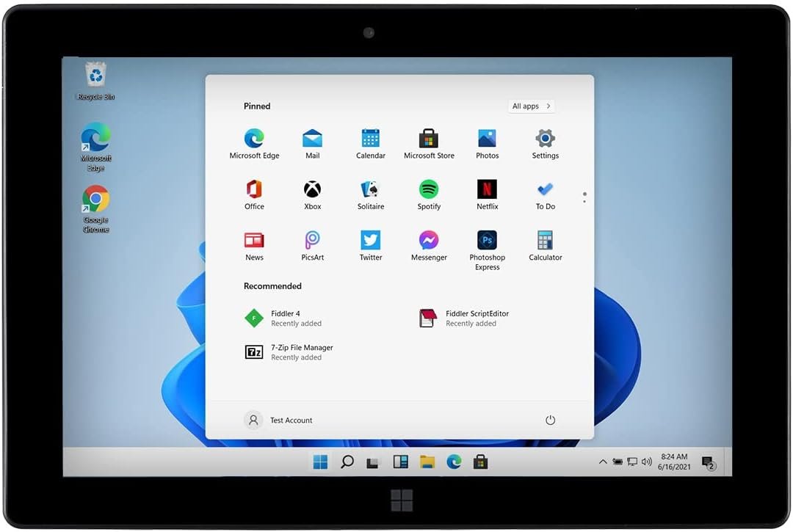This screenshot has width=793, height=532.
Task: Open Test Account user menu
Action: point(279,420)
